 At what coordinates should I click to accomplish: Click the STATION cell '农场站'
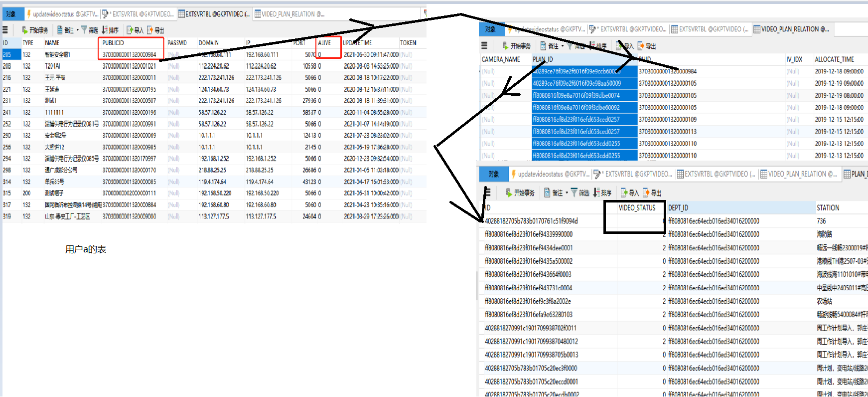click(x=825, y=301)
